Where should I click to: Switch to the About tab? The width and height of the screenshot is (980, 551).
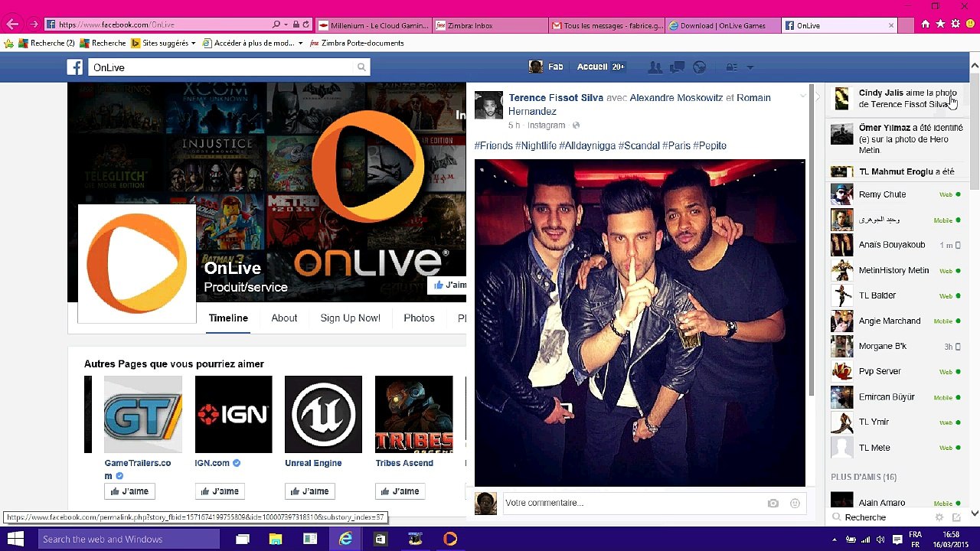pyautogui.click(x=284, y=318)
